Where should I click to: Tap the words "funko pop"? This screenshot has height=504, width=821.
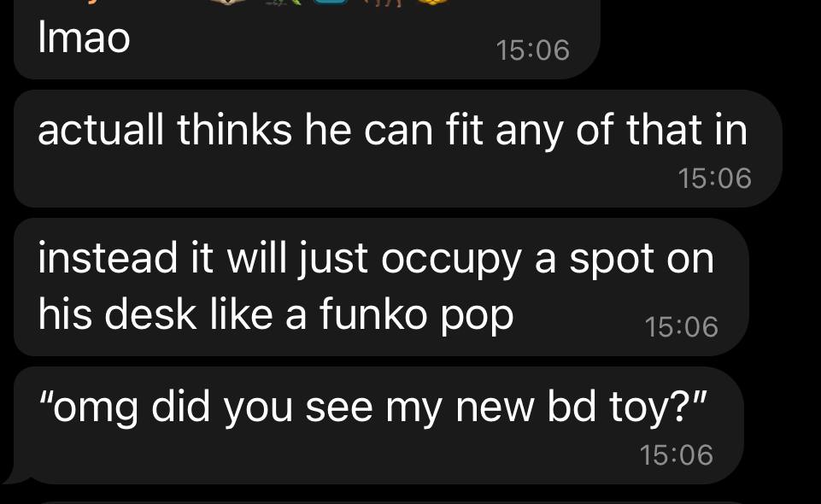pyautogui.click(x=417, y=315)
